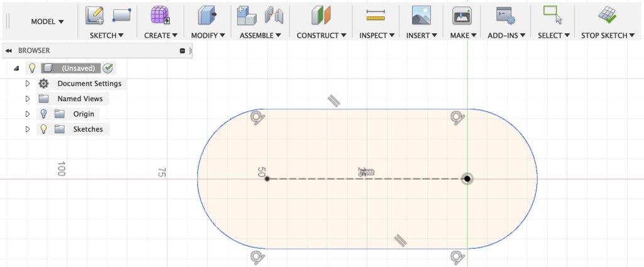Expand the Document Settings tree node
The image size is (644, 267).
(27, 84)
